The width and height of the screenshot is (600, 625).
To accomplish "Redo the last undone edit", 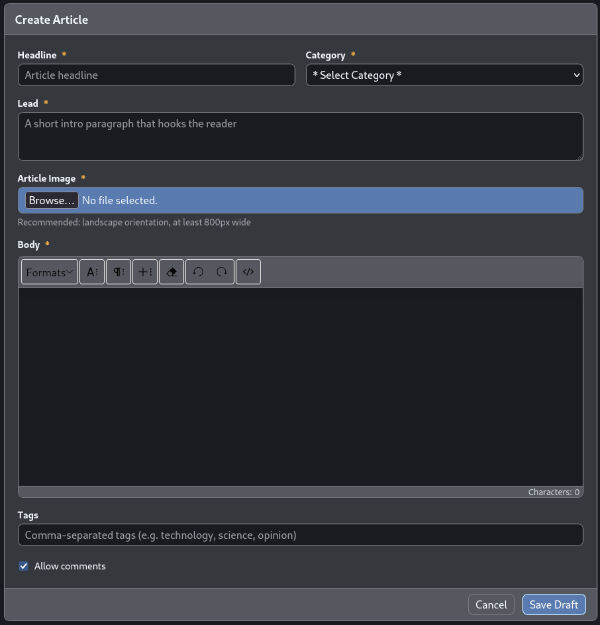I will [222, 272].
